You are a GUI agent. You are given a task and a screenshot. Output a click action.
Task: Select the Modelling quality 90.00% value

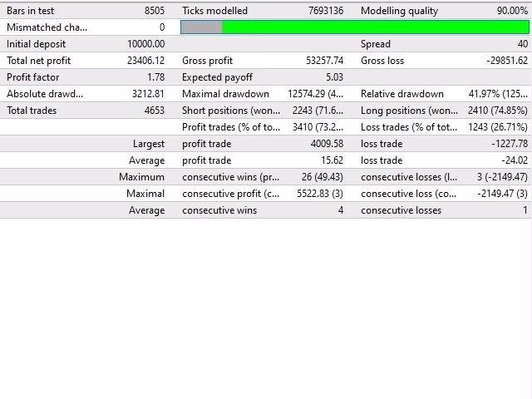click(x=512, y=11)
